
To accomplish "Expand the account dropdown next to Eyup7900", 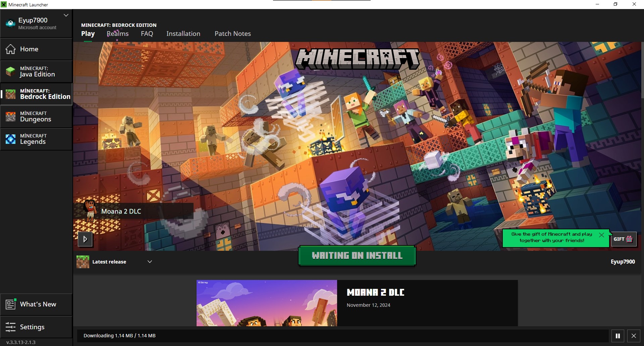I will [x=66, y=15].
